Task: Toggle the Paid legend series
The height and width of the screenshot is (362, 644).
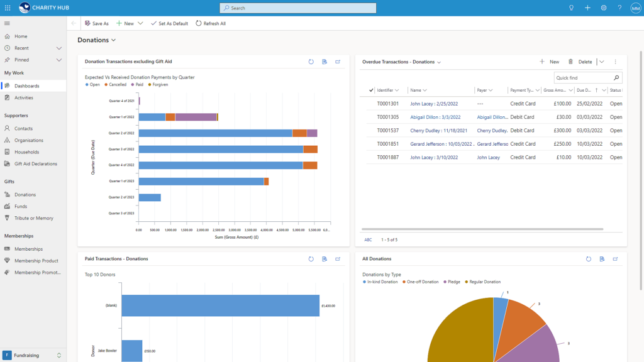Action: tap(137, 85)
